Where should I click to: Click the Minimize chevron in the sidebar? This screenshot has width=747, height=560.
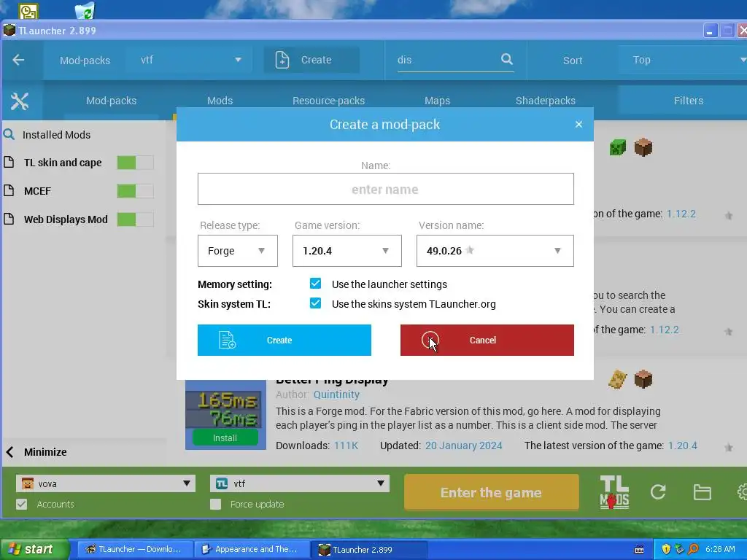click(x=9, y=452)
